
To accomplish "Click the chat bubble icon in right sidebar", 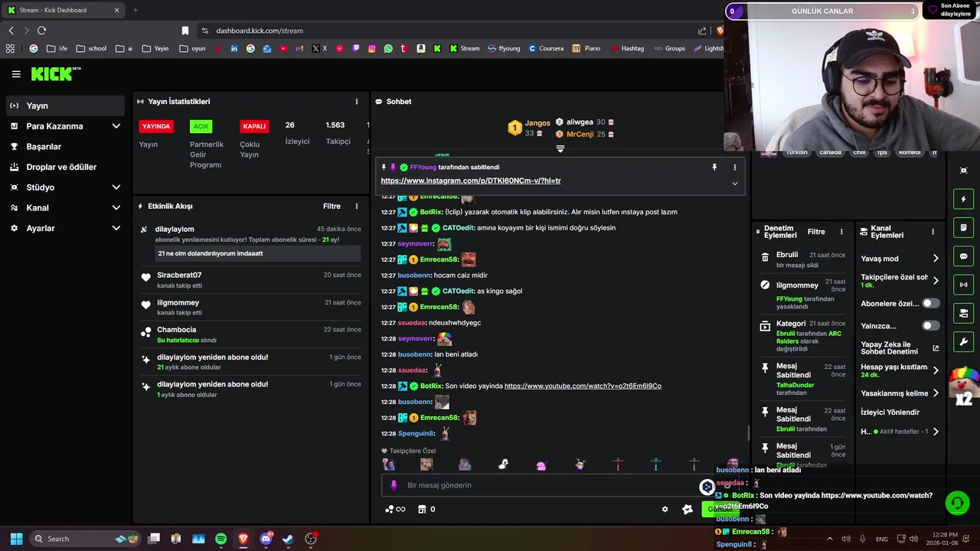I will (963, 256).
